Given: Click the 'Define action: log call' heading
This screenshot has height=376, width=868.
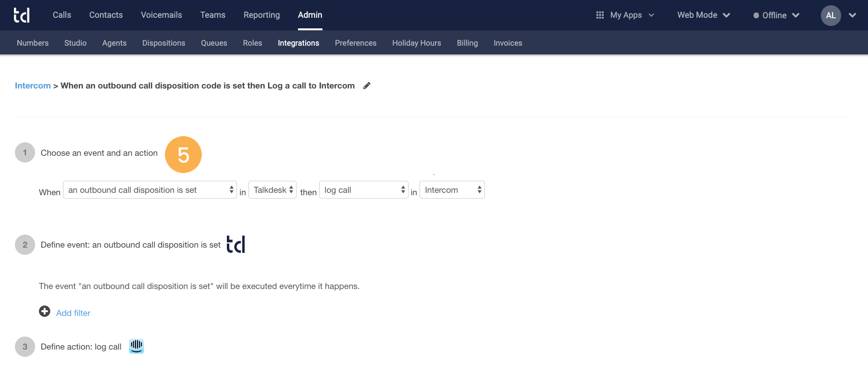Looking at the screenshot, I should pyautogui.click(x=81, y=347).
